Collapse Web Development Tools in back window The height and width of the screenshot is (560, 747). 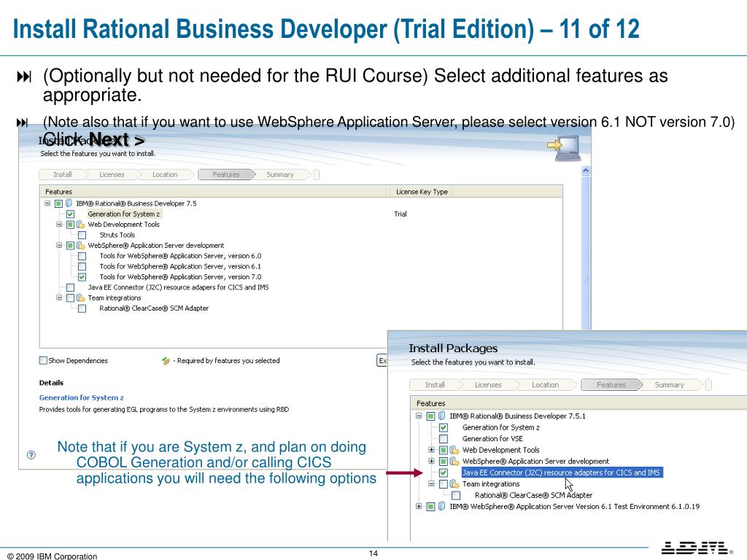59,225
